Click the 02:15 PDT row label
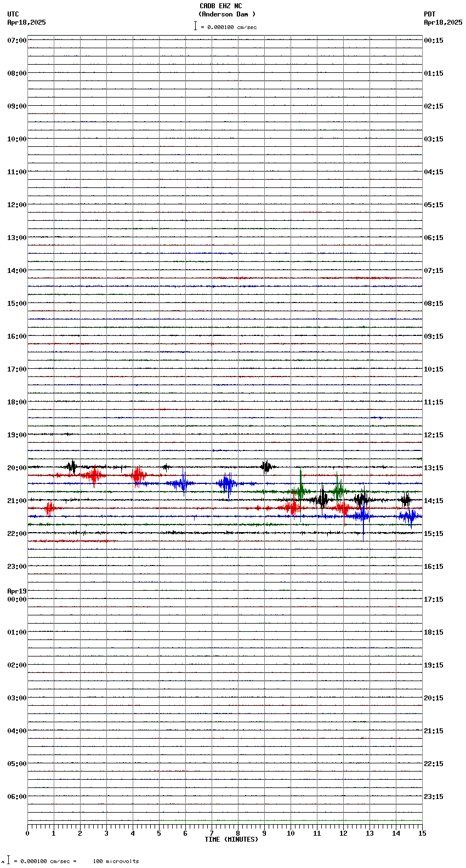The height and width of the screenshot is (868, 466). pyautogui.click(x=434, y=106)
